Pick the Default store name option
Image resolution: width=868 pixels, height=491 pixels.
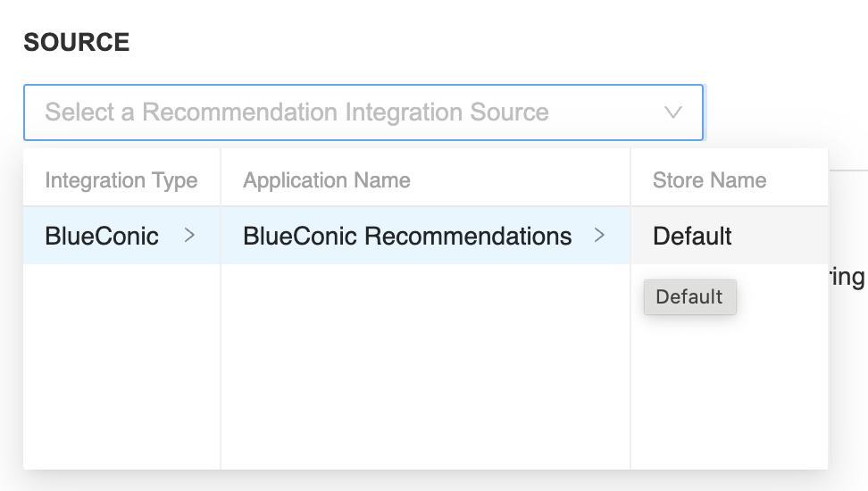click(692, 236)
